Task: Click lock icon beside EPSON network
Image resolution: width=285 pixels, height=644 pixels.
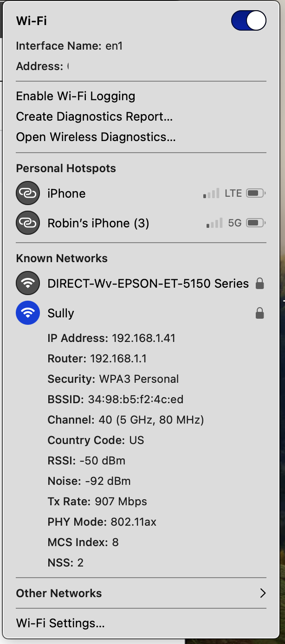Action: coord(260,283)
